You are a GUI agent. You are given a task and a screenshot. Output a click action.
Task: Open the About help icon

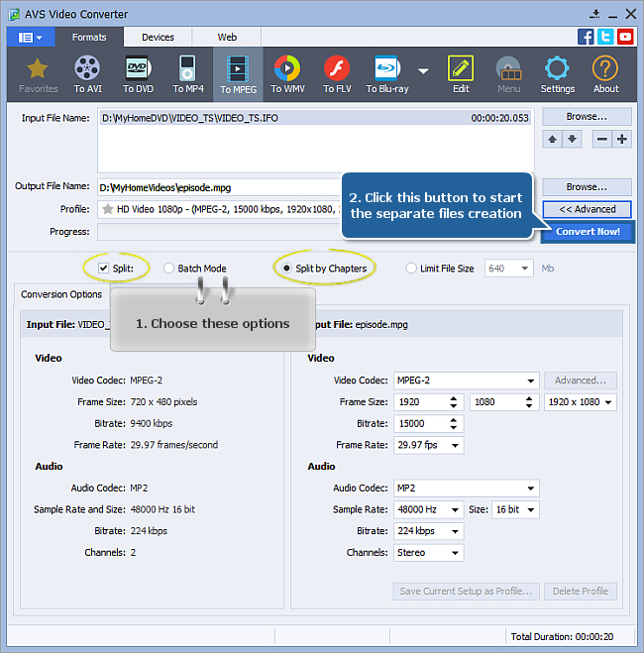click(x=605, y=75)
